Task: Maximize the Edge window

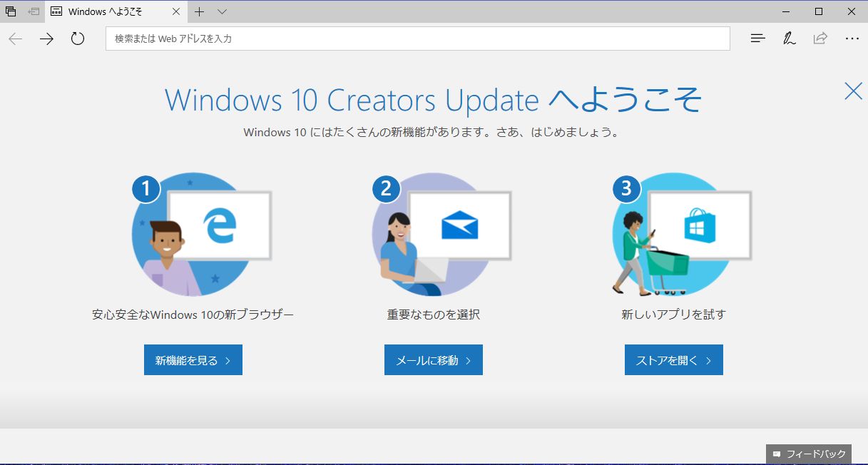Action: [819, 11]
